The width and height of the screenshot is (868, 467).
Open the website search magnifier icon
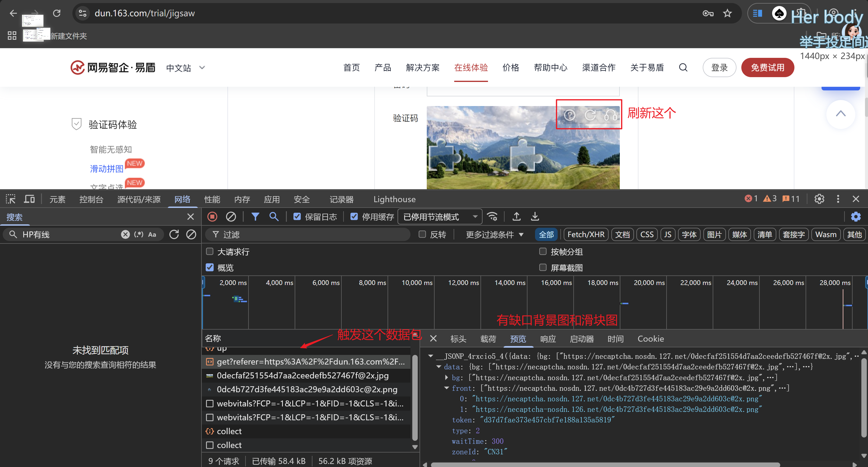click(x=683, y=67)
